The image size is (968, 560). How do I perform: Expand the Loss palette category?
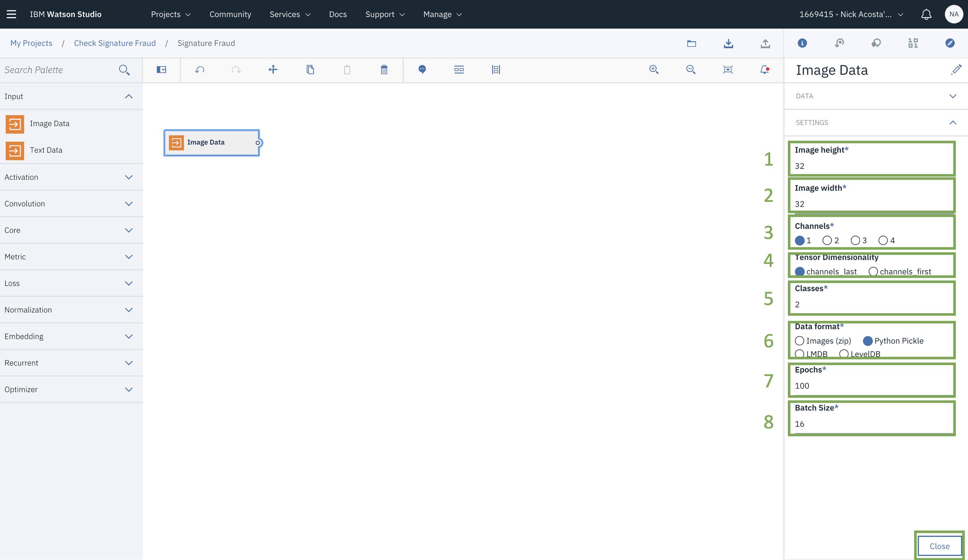pos(71,283)
